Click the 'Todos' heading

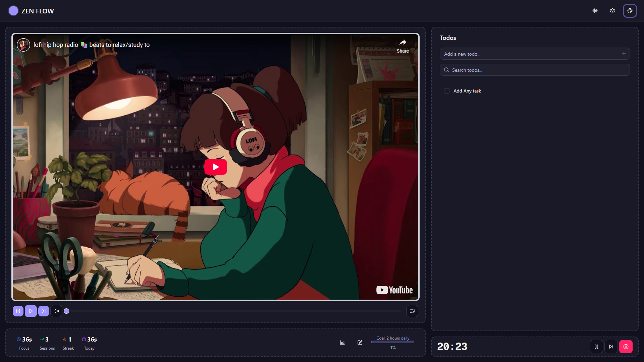(x=448, y=38)
